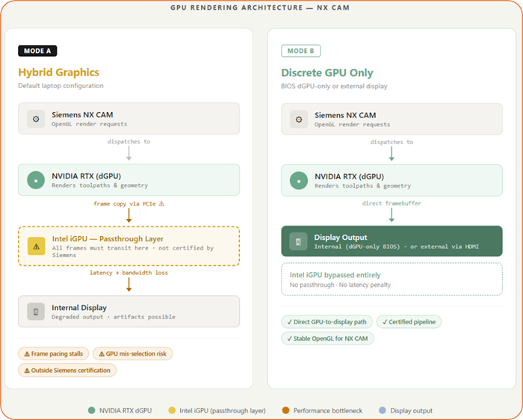Click the Display Output icon in the dark green card

[299, 241]
